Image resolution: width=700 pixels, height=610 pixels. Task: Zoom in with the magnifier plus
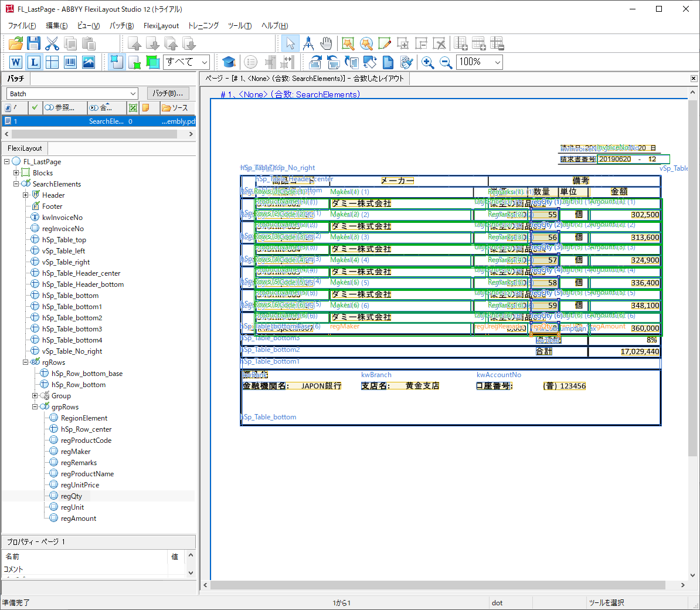coord(427,62)
